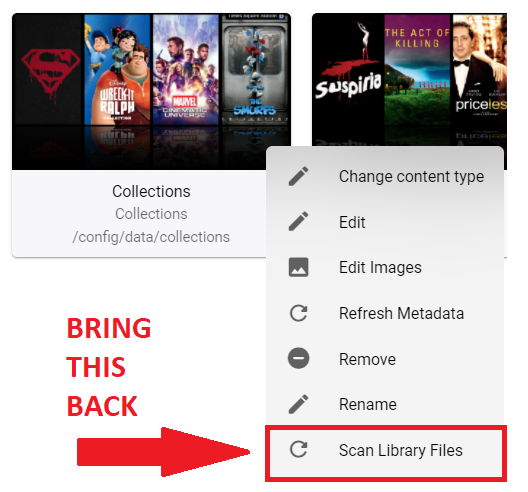The height and width of the screenshot is (492, 528).
Task: Click the Wreck-It Ralph poster thumbnail
Action: 117,69
